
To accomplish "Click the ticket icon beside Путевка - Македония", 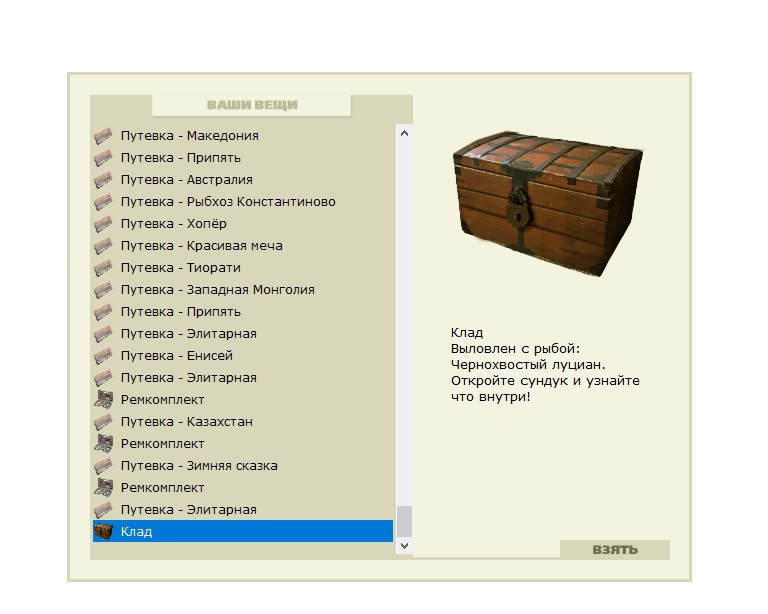I will tap(103, 136).
